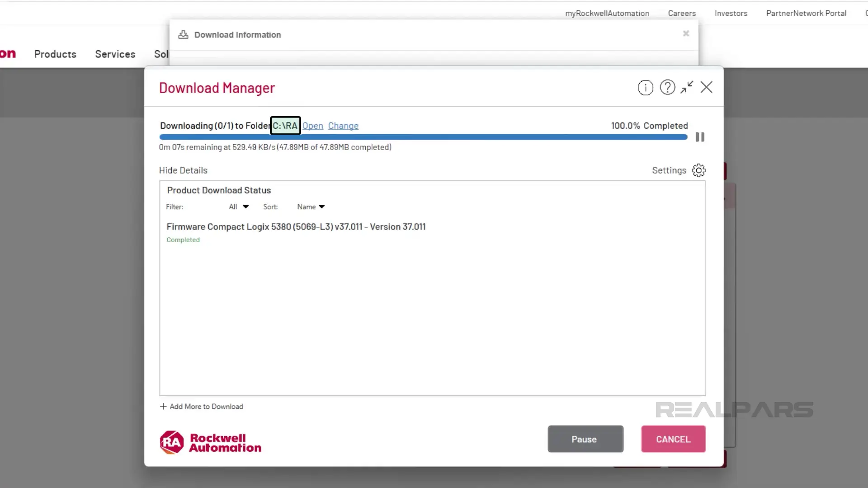
Task: Click the Download Information dialog icon
Action: (x=183, y=34)
